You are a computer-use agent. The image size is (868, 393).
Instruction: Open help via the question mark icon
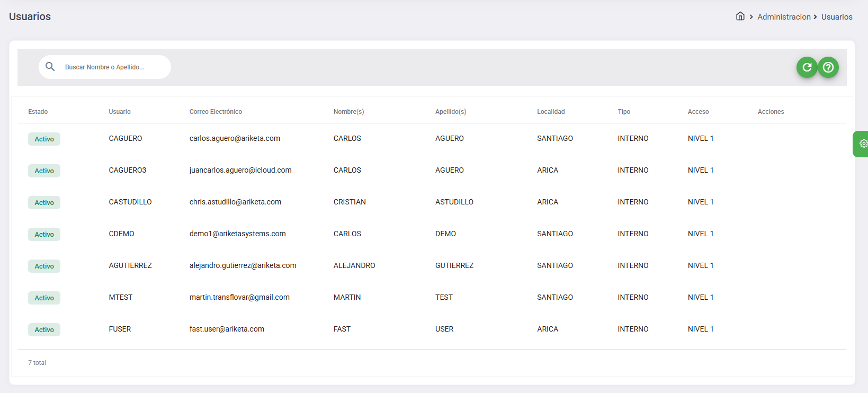(828, 67)
